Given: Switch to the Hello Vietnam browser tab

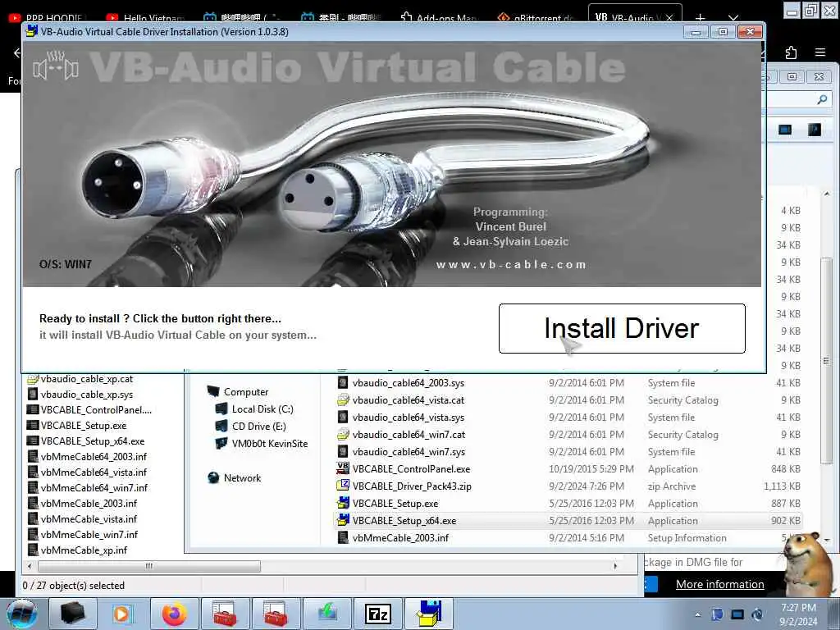Looking at the screenshot, I should pyautogui.click(x=146, y=18).
